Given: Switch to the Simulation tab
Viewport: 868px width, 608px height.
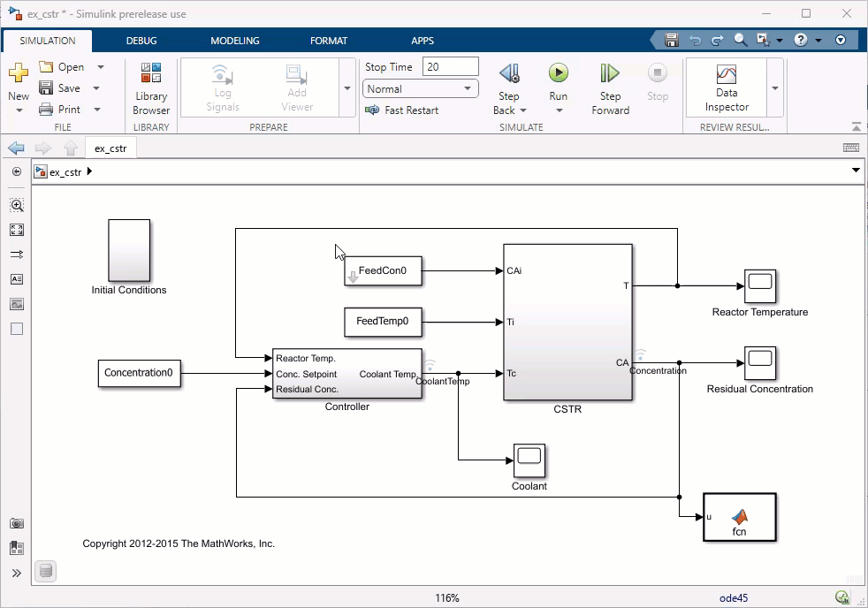Looking at the screenshot, I should (48, 41).
